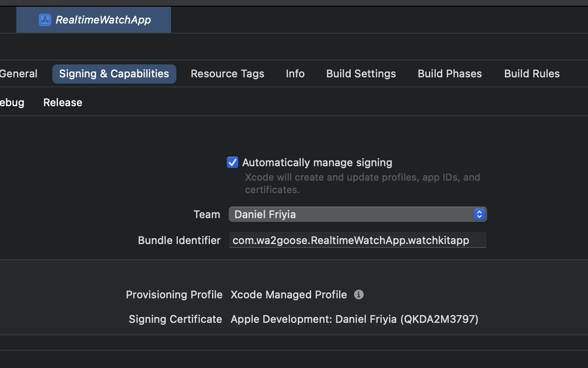Go to the Info tab

click(295, 74)
